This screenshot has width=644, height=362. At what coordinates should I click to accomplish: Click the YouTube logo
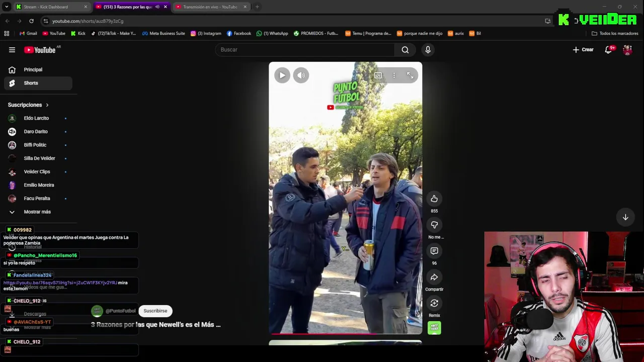tap(40, 50)
